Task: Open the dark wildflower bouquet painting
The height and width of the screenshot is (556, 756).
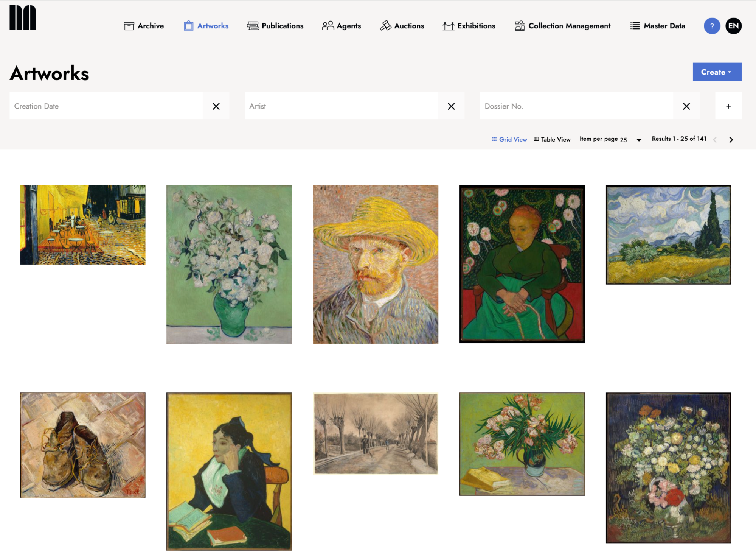Action: [668, 468]
